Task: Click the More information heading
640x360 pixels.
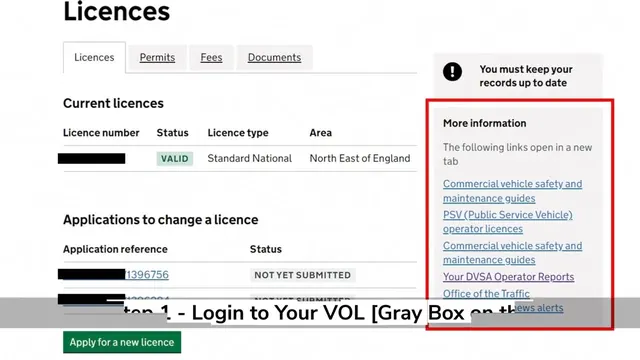Action: tap(484, 123)
